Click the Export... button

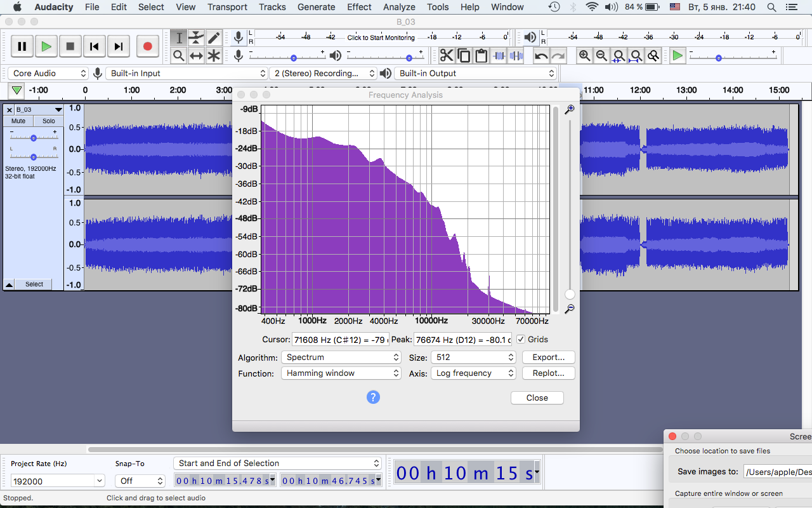coord(549,358)
